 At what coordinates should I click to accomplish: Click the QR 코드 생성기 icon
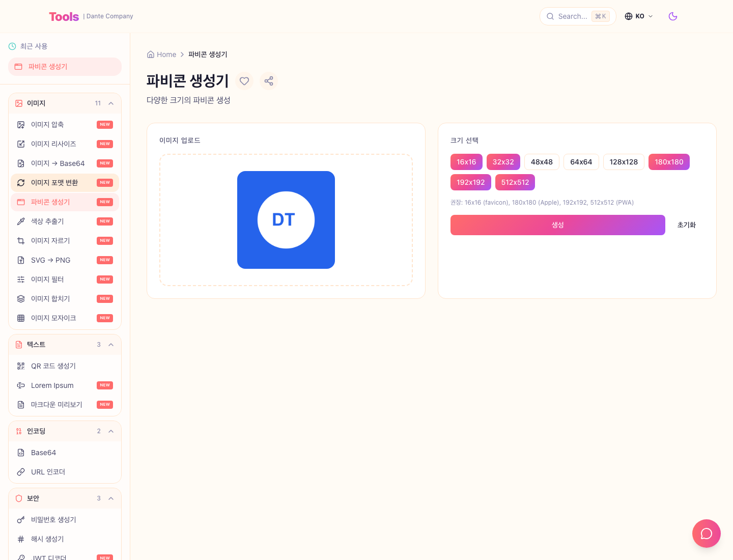21,366
